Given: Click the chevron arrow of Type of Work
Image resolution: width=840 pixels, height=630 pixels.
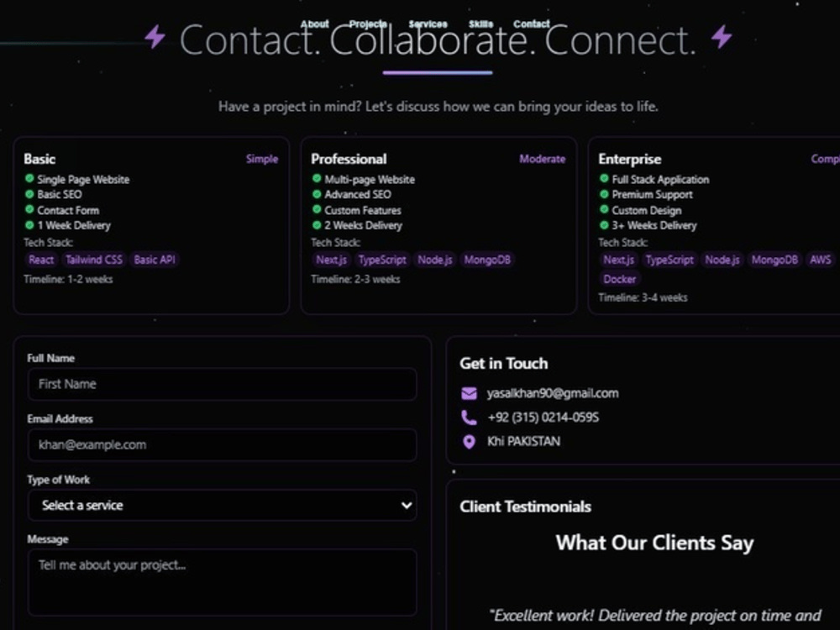Looking at the screenshot, I should [x=407, y=505].
